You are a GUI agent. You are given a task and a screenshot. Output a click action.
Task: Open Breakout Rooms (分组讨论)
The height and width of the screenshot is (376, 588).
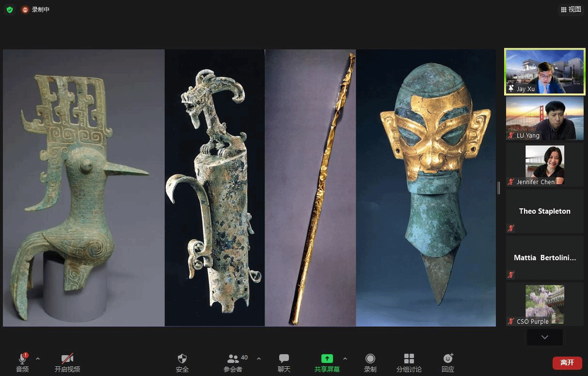point(409,359)
